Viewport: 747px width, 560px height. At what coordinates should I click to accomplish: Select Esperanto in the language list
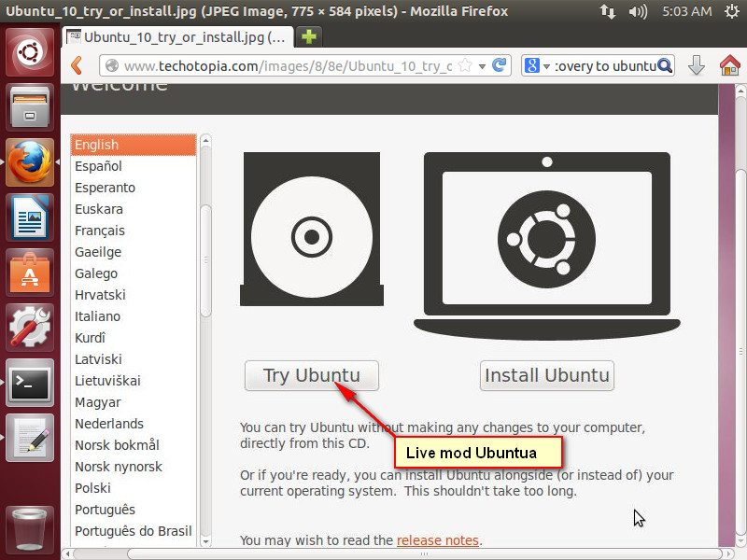point(134,188)
